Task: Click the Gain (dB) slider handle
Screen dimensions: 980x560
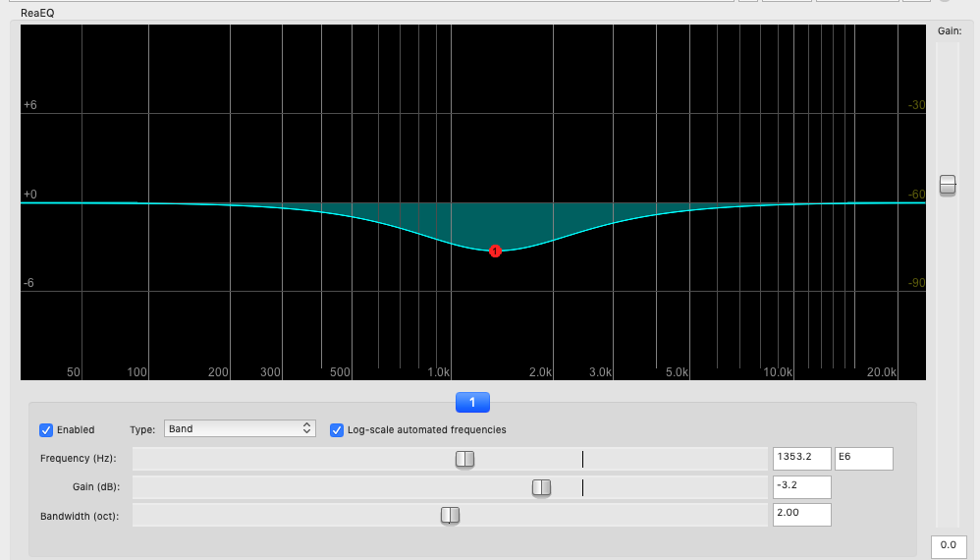Action: [x=541, y=487]
